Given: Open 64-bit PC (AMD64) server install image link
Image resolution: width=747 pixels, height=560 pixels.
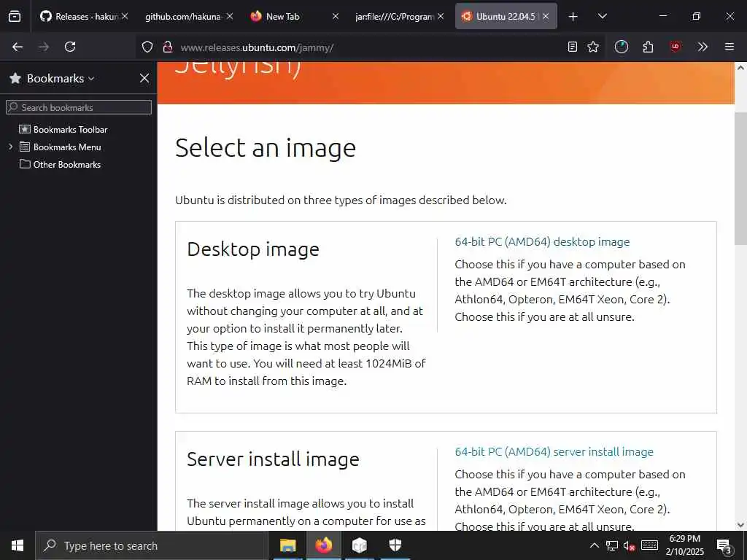Looking at the screenshot, I should pos(554,452).
